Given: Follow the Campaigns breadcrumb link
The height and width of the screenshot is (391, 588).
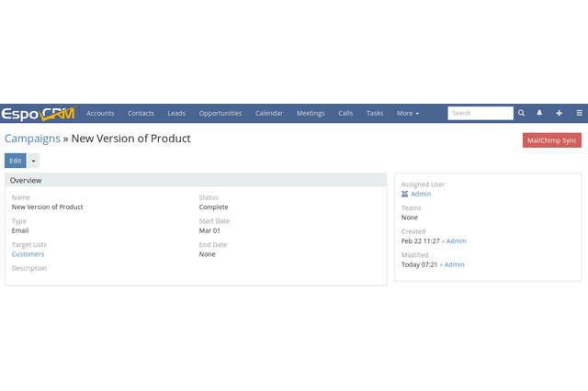Looking at the screenshot, I should point(32,139).
